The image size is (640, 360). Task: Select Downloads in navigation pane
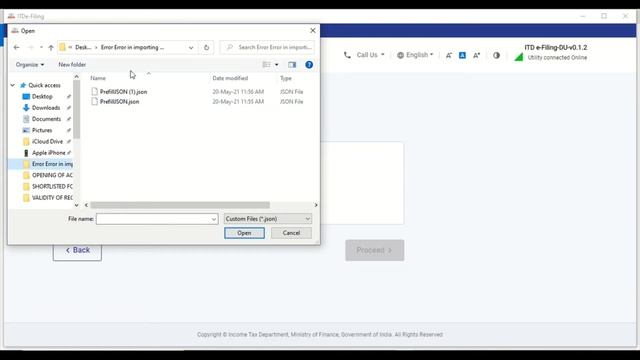coord(46,108)
